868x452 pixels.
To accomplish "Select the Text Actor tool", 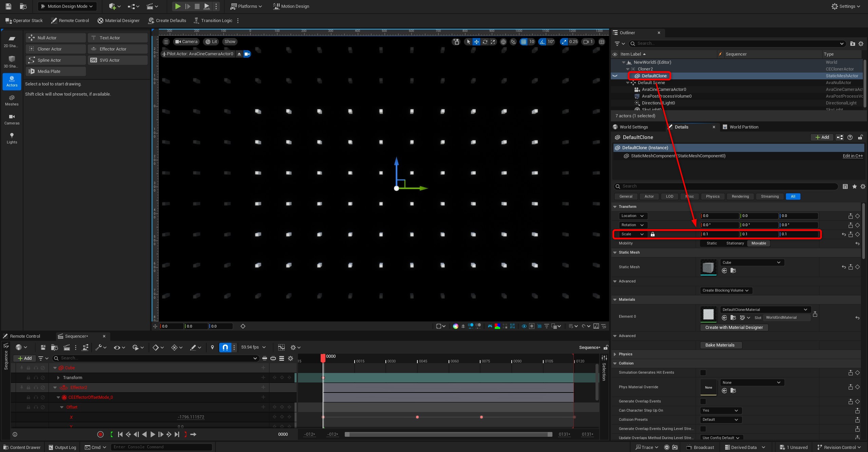I will pyautogui.click(x=118, y=38).
